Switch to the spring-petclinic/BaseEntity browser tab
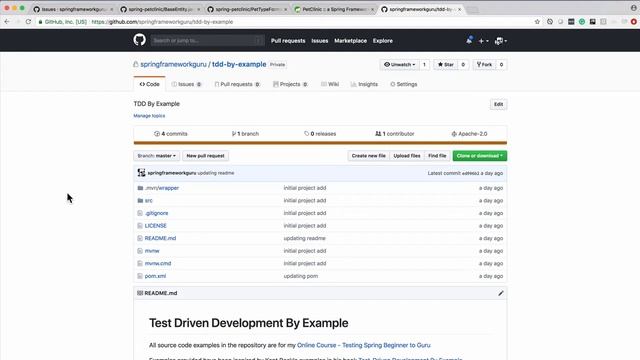Image resolution: width=640 pixels, height=360 pixels. [160, 9]
